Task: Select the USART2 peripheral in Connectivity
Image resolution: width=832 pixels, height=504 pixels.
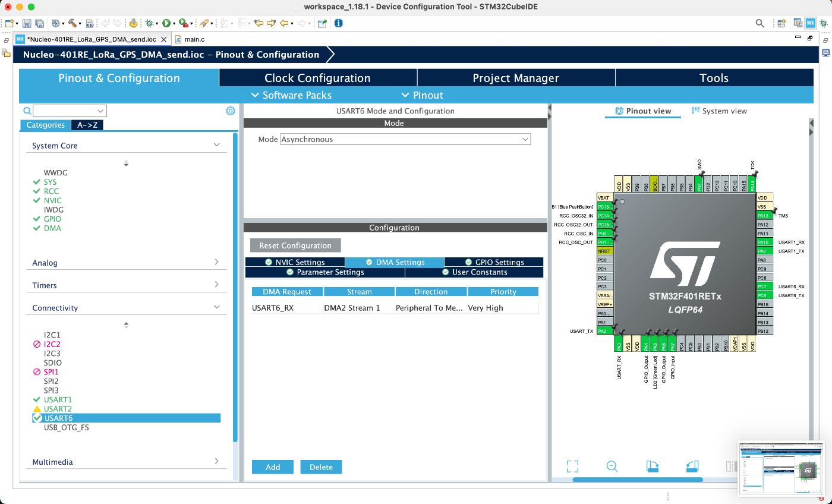Action: click(58, 409)
